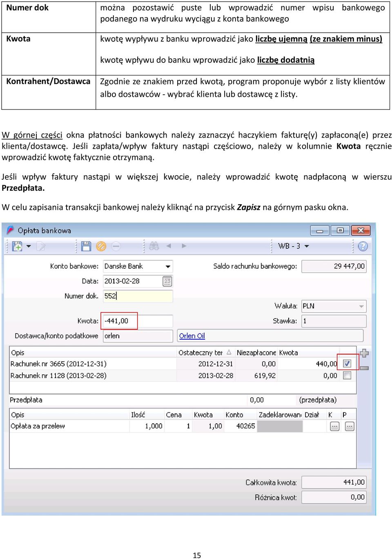Click the Całkowita kwota field 441,00

[334, 482]
